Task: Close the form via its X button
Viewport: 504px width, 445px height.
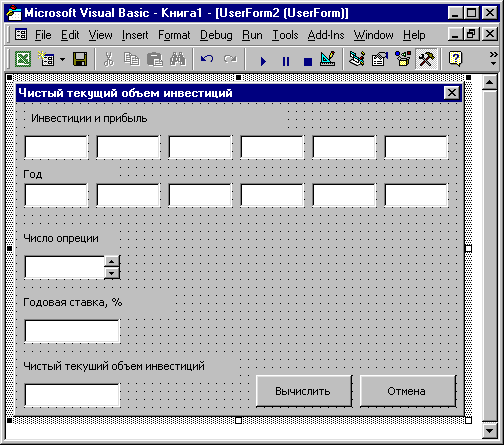Action: (452, 93)
